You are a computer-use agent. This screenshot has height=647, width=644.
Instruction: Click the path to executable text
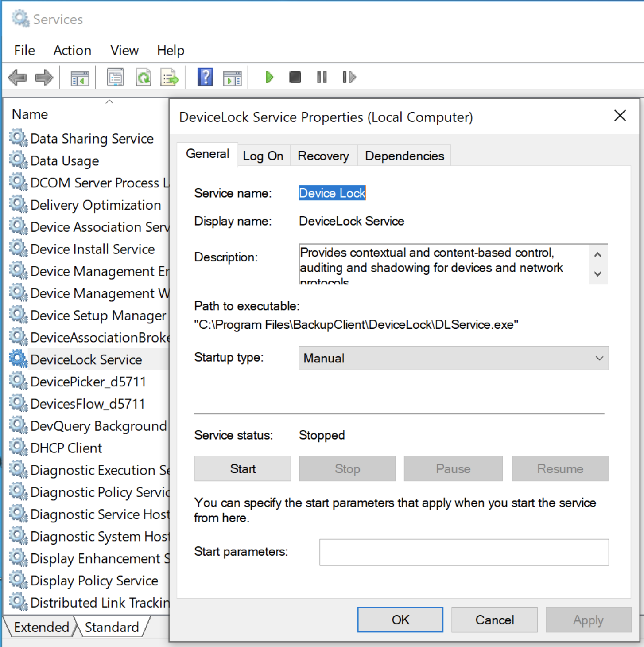[x=356, y=325]
